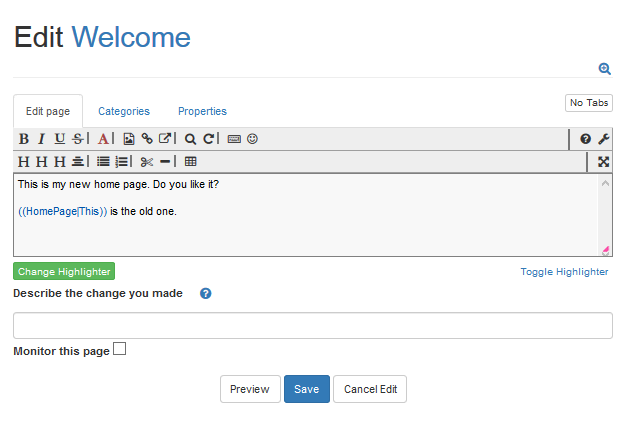The image size is (627, 430).
Task: Open the wrench admin toolbar settings
Action: [604, 139]
